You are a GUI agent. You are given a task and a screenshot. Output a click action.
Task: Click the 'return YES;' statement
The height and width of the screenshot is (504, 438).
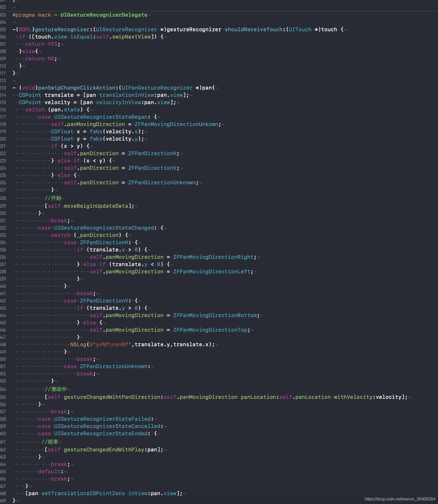tap(43, 44)
